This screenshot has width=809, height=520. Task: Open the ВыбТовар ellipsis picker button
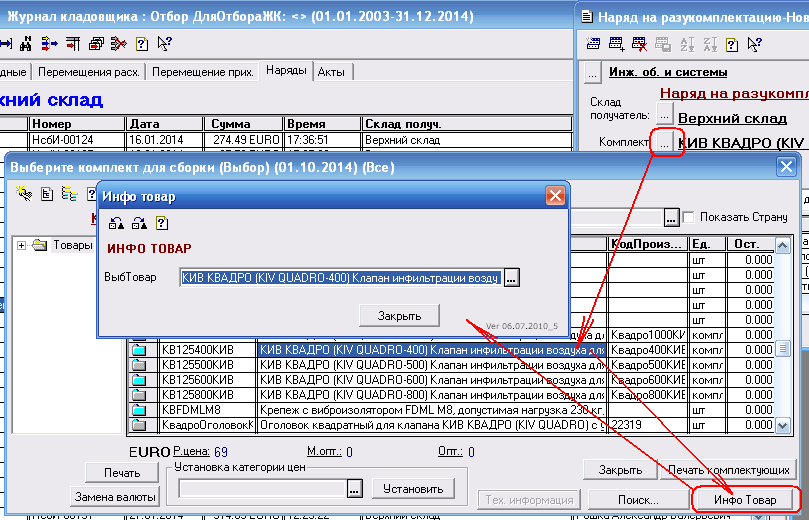pos(511,278)
